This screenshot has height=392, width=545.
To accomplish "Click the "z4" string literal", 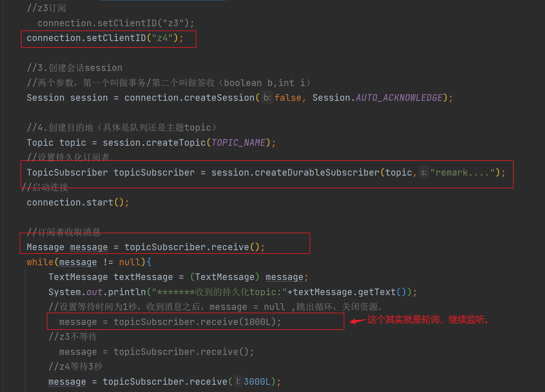I will pos(162,38).
